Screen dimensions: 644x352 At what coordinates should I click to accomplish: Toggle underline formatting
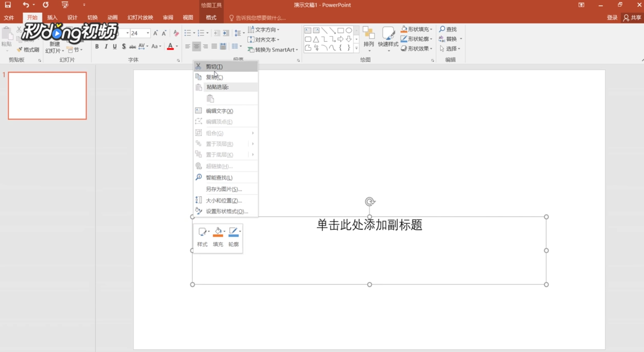[114, 47]
